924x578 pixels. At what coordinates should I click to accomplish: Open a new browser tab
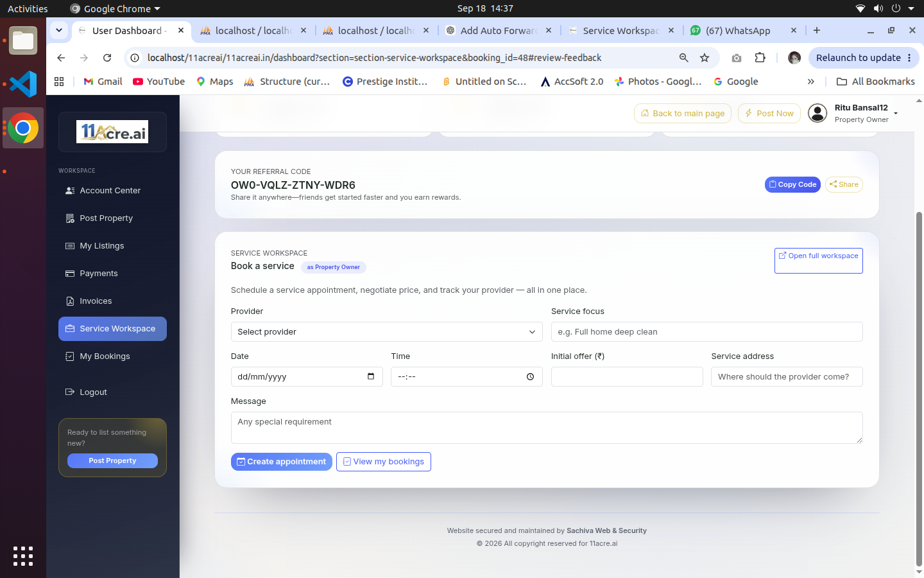pos(817,30)
